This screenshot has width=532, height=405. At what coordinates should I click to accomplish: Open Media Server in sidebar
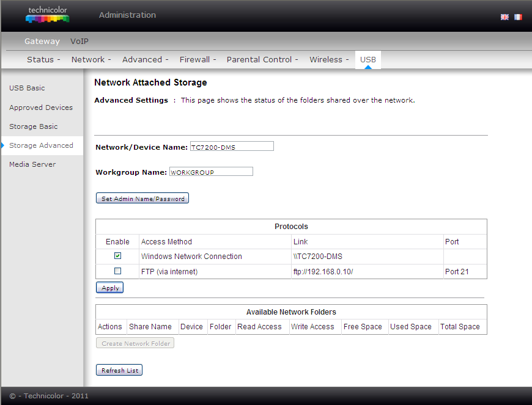coord(32,164)
